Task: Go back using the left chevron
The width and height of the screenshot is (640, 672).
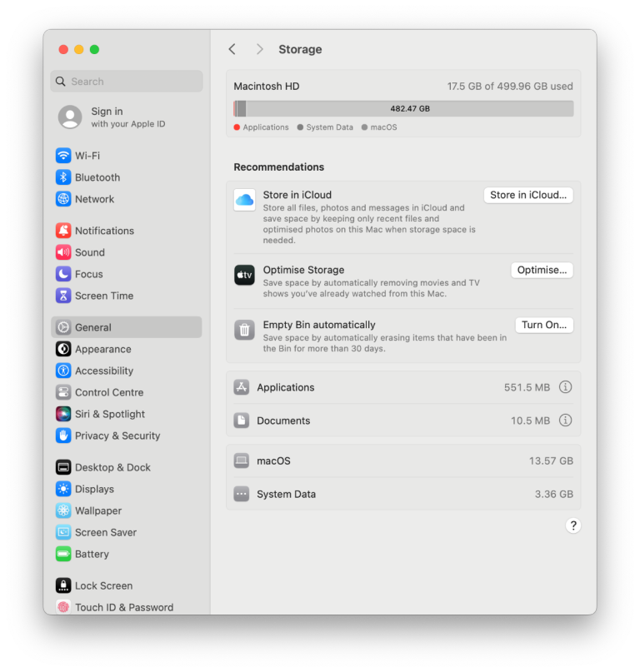Action: pos(232,49)
